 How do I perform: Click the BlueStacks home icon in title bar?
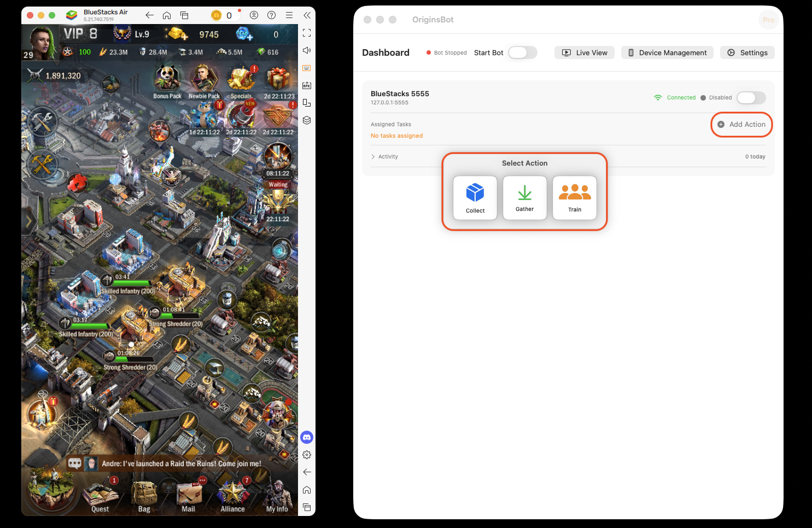pos(167,15)
